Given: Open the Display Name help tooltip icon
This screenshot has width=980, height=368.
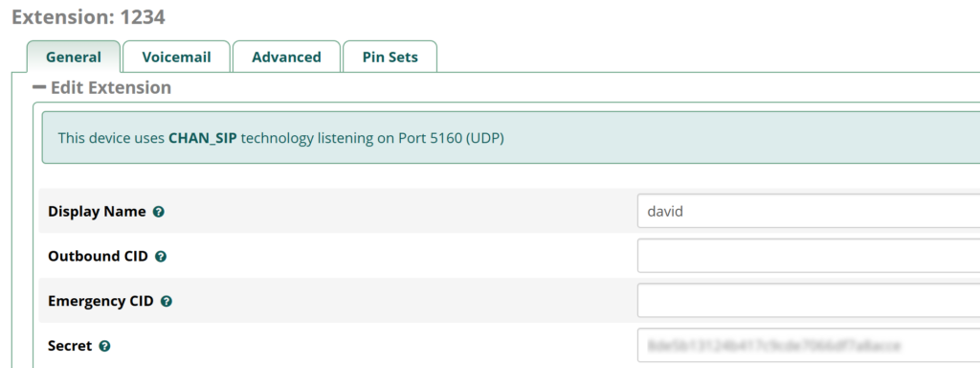Looking at the screenshot, I should (159, 212).
